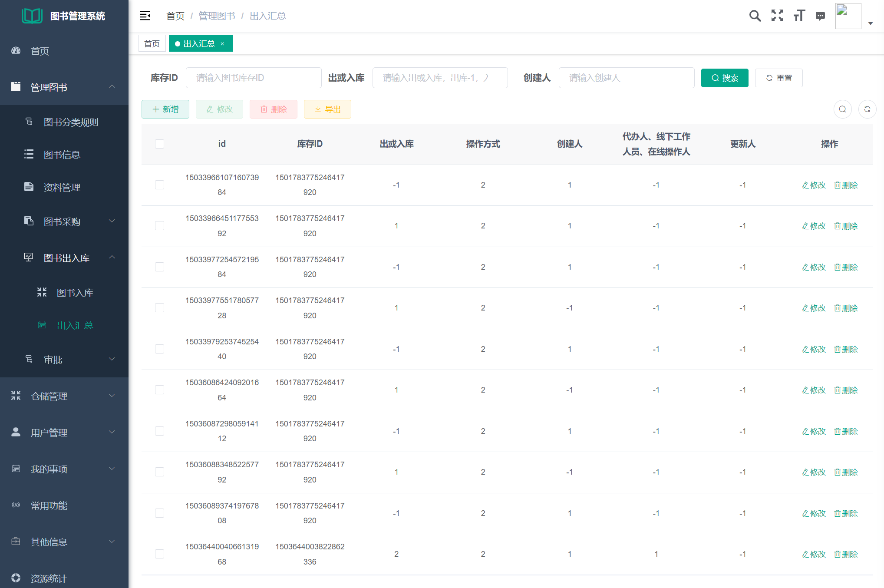Click the green 搜索 button
The width and height of the screenshot is (884, 588).
tap(724, 78)
